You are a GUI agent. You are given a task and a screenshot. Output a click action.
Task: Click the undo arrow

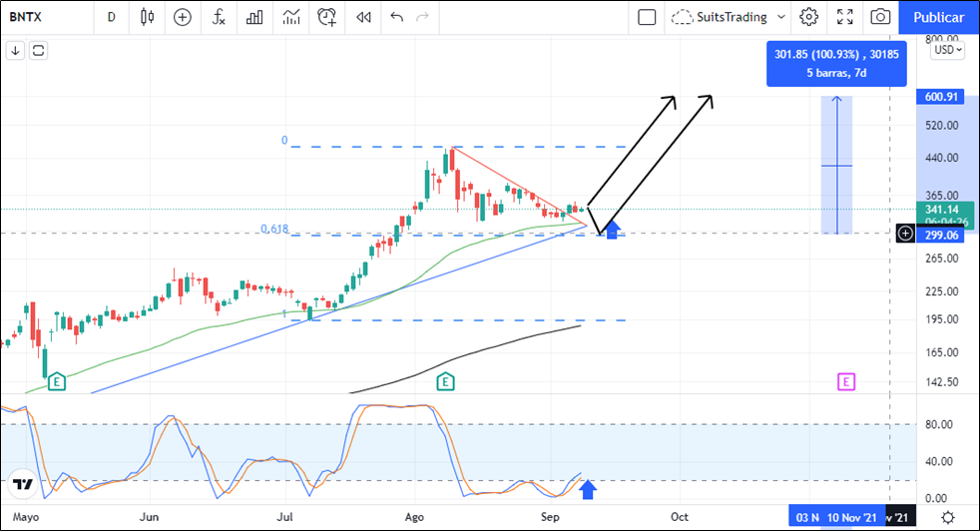click(397, 17)
